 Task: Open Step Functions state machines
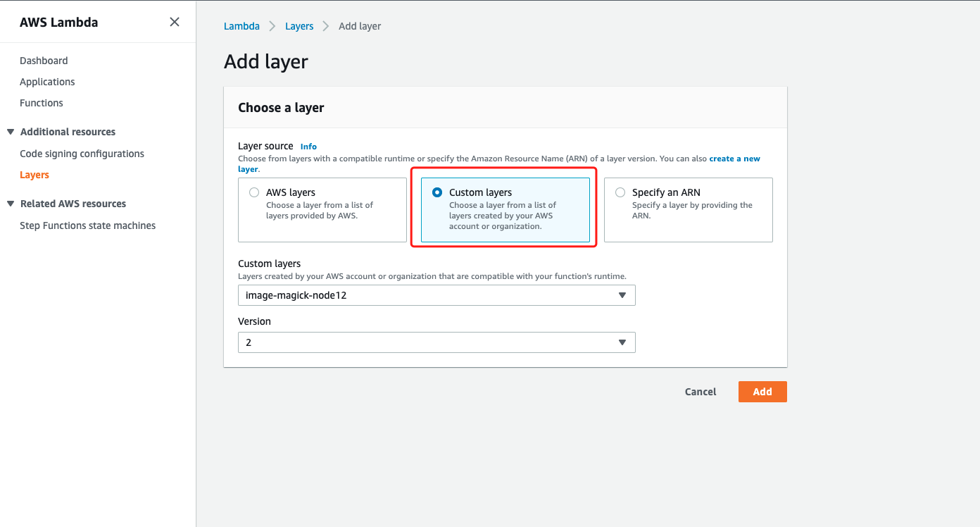coord(87,225)
